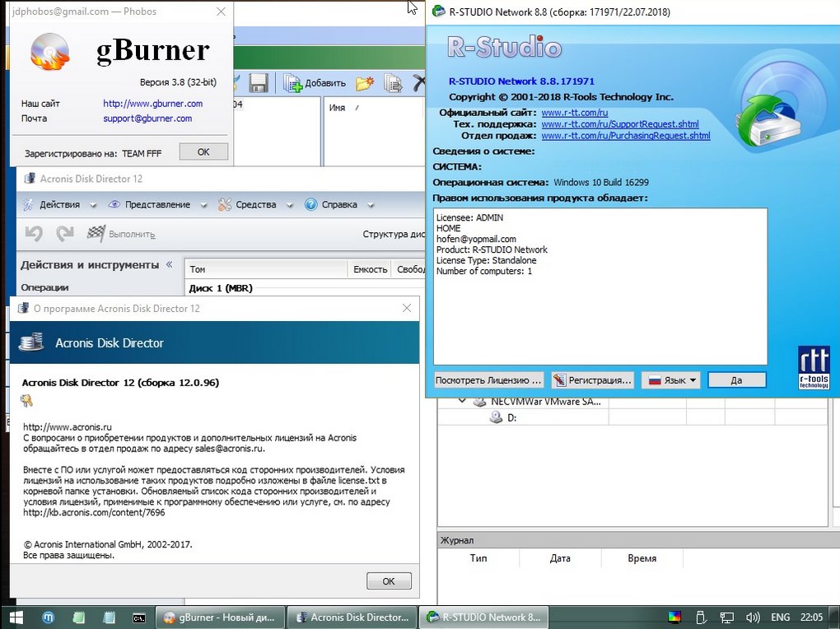
Task: Click the Acronis Disk Director window title icon
Action: point(29,179)
